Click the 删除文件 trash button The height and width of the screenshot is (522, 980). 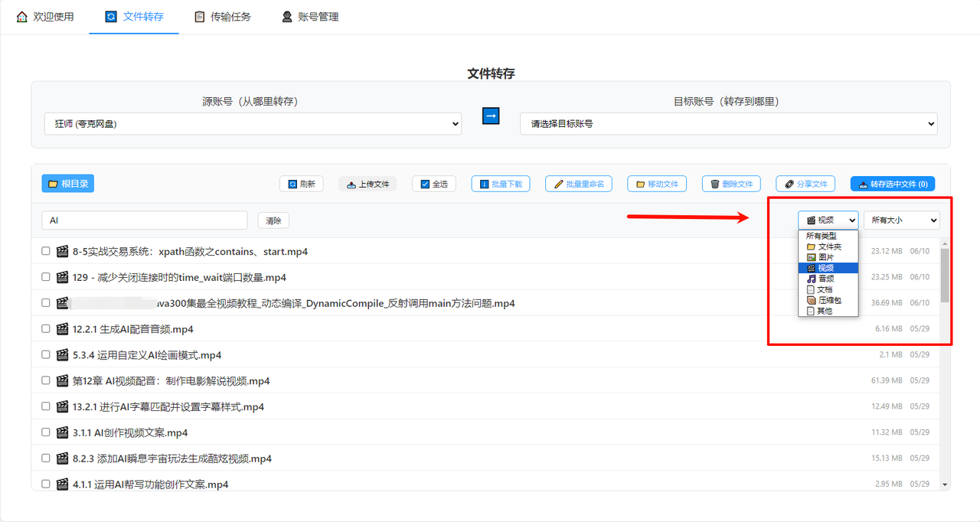click(x=731, y=184)
